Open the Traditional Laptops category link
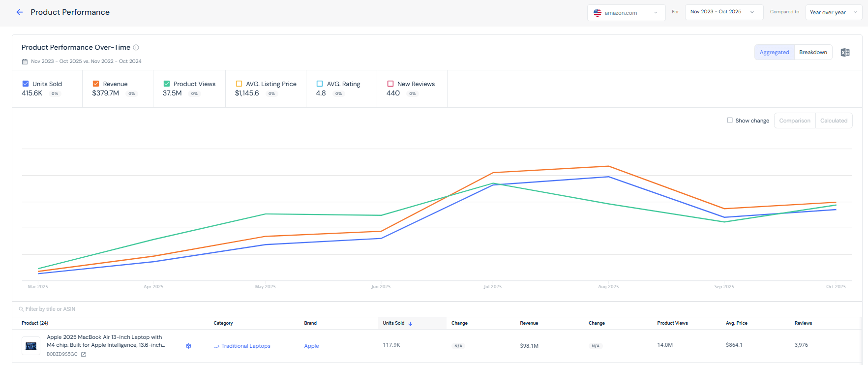 tap(246, 346)
